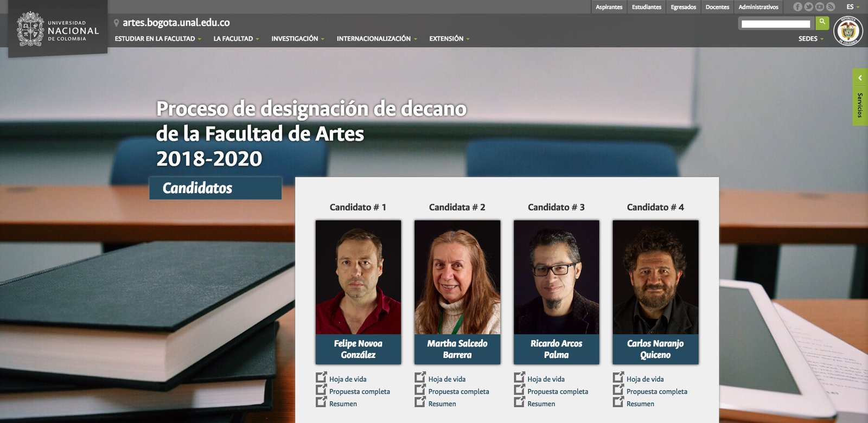868x423 pixels.
Task: Open the RSS feed icon
Action: (x=830, y=7)
